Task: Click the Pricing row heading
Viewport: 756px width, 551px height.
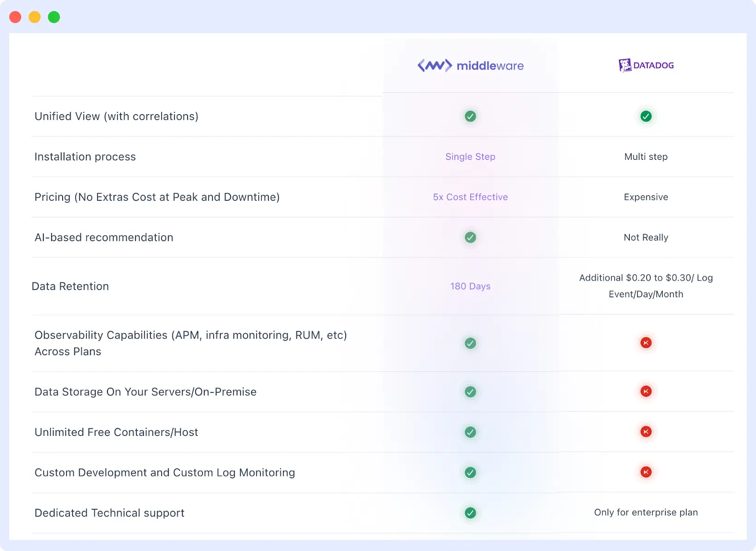Action: click(157, 197)
